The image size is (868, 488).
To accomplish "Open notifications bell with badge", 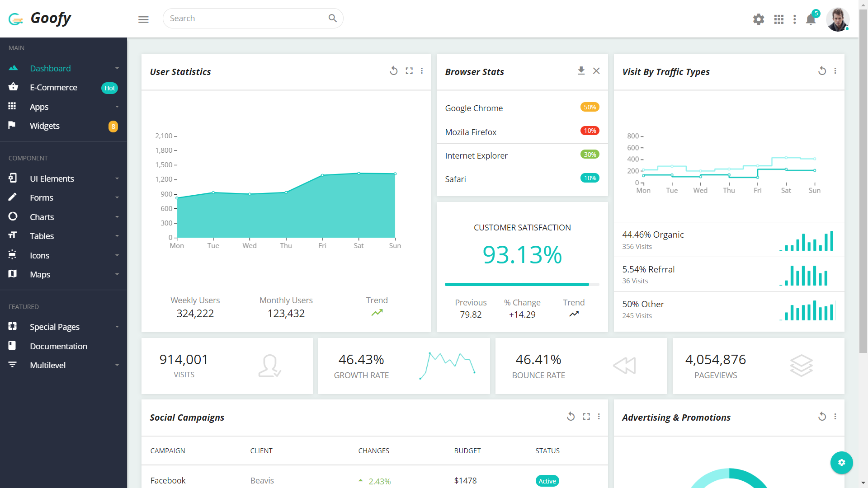I will (x=811, y=19).
